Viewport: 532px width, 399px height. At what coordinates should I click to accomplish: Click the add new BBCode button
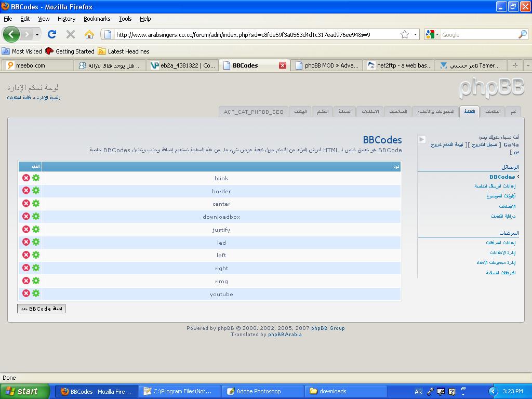(42, 309)
